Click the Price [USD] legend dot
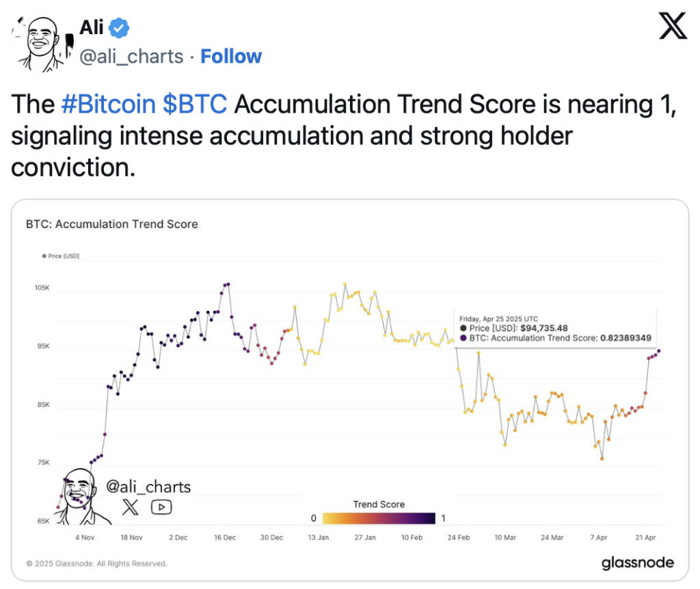The height and width of the screenshot is (589, 700). click(44, 256)
